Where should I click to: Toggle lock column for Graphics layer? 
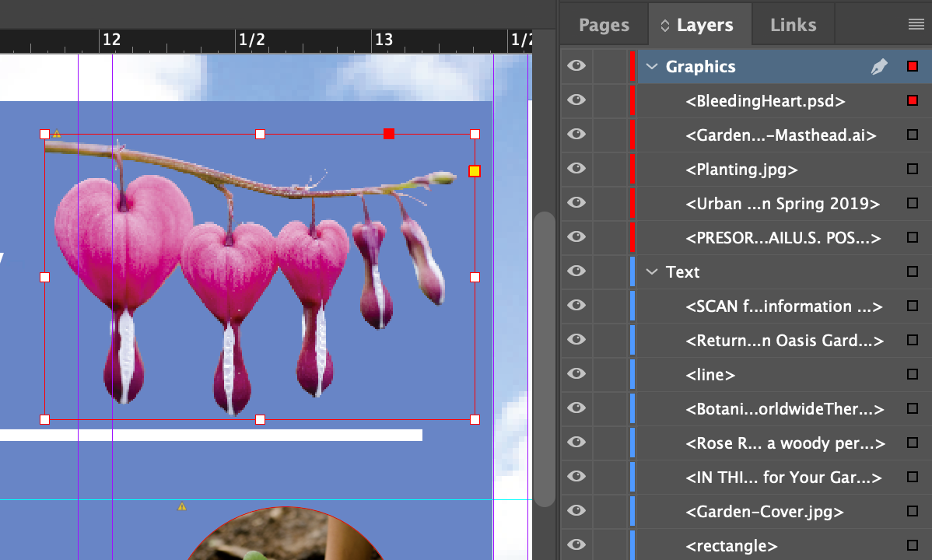click(610, 66)
